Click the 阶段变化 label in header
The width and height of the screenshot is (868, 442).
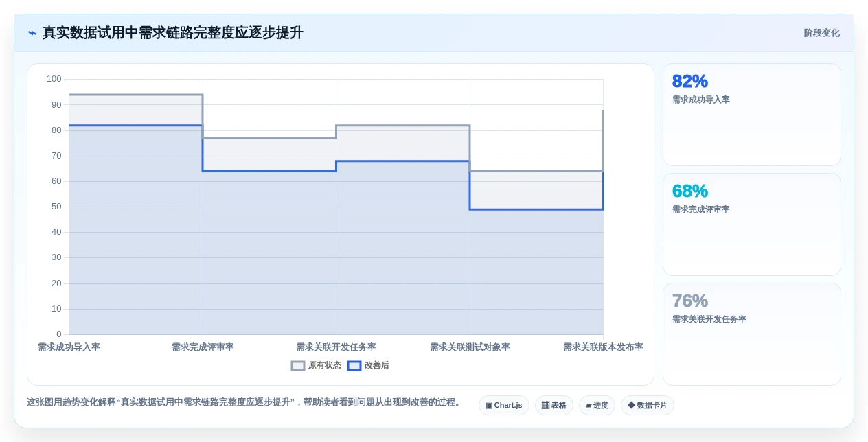tap(821, 33)
